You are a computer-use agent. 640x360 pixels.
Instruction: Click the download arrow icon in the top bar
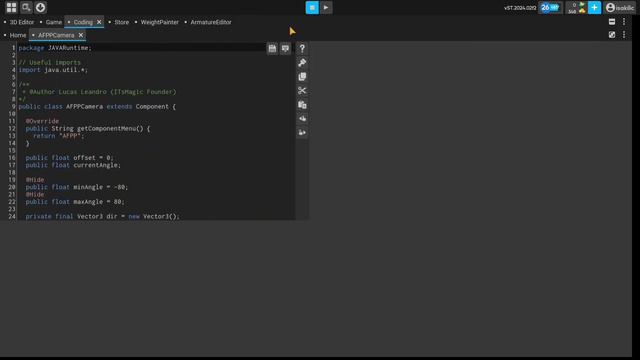[x=40, y=7]
